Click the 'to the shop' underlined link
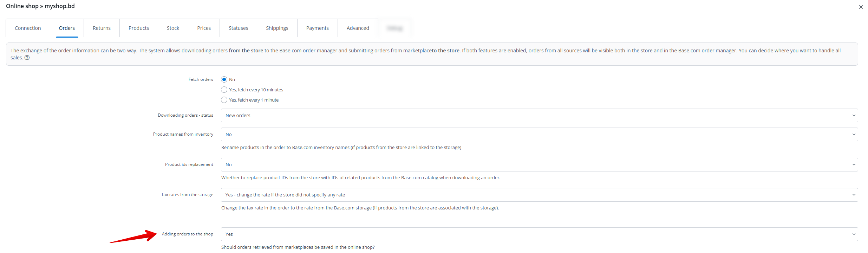Viewport: 868px width, 253px height. coord(202,234)
